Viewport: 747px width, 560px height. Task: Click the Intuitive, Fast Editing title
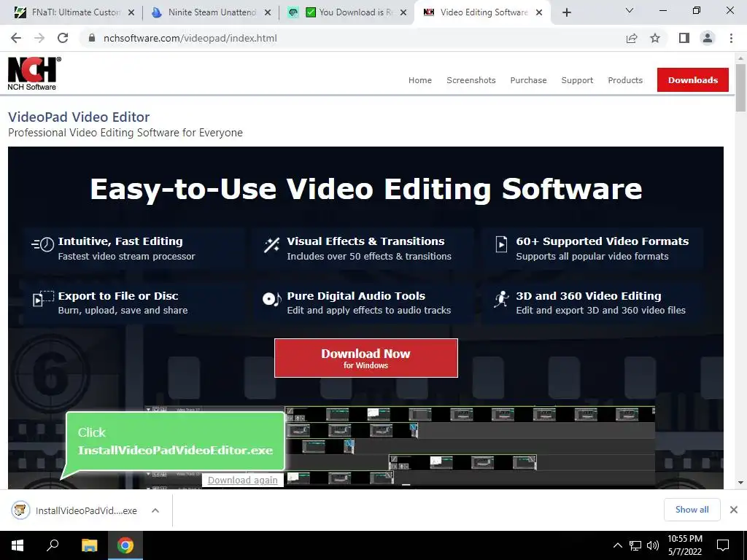120,241
